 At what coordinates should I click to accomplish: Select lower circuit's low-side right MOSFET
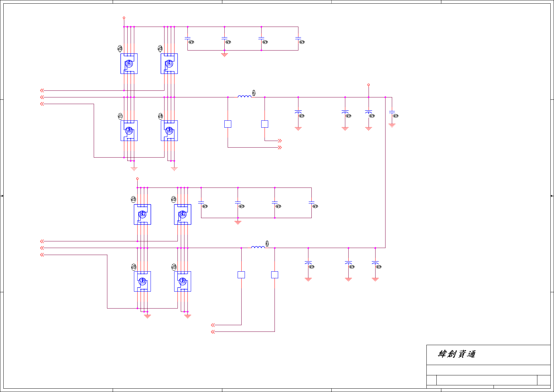tap(182, 282)
